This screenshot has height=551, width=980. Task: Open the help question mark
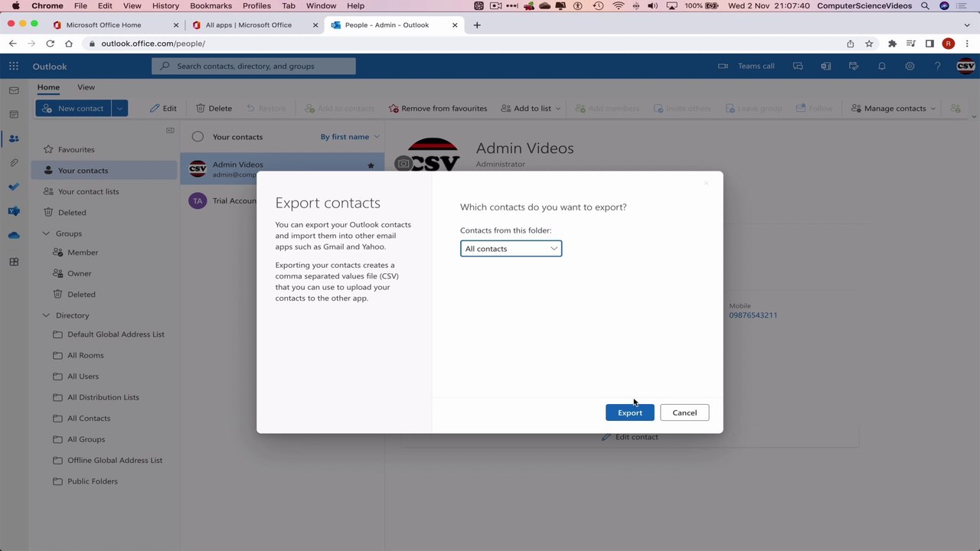pyautogui.click(x=937, y=66)
